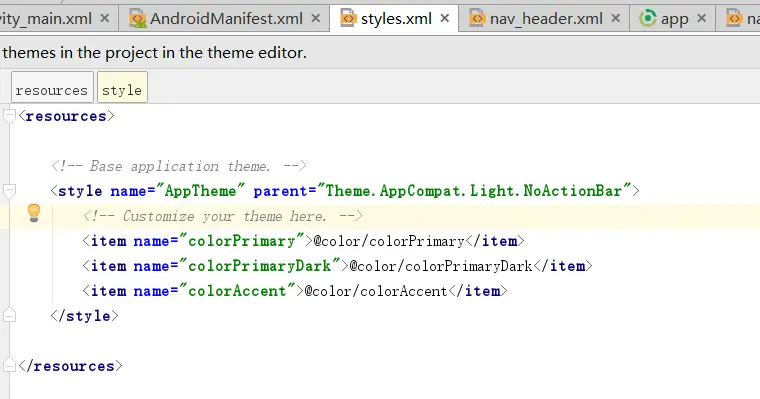
Task: Select the styles.xml editor tab
Action: pyautogui.click(x=394, y=19)
